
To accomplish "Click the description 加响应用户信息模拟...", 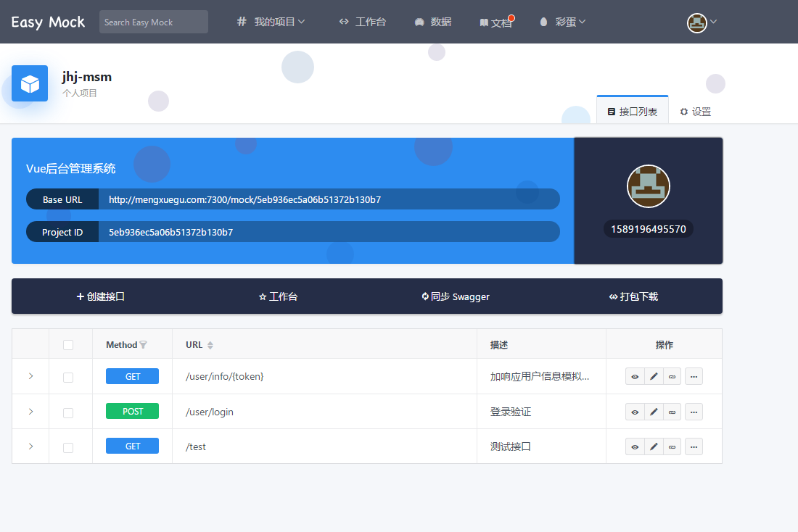I will (540, 376).
